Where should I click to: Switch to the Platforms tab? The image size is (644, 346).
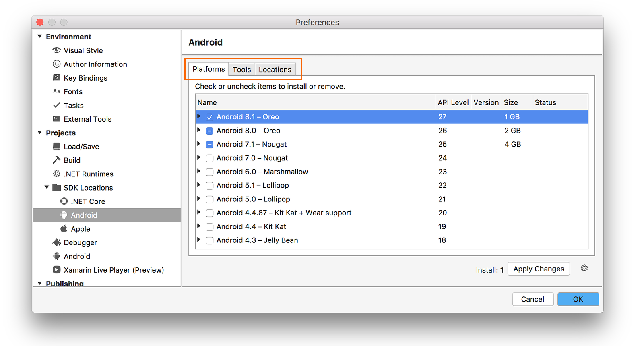208,69
